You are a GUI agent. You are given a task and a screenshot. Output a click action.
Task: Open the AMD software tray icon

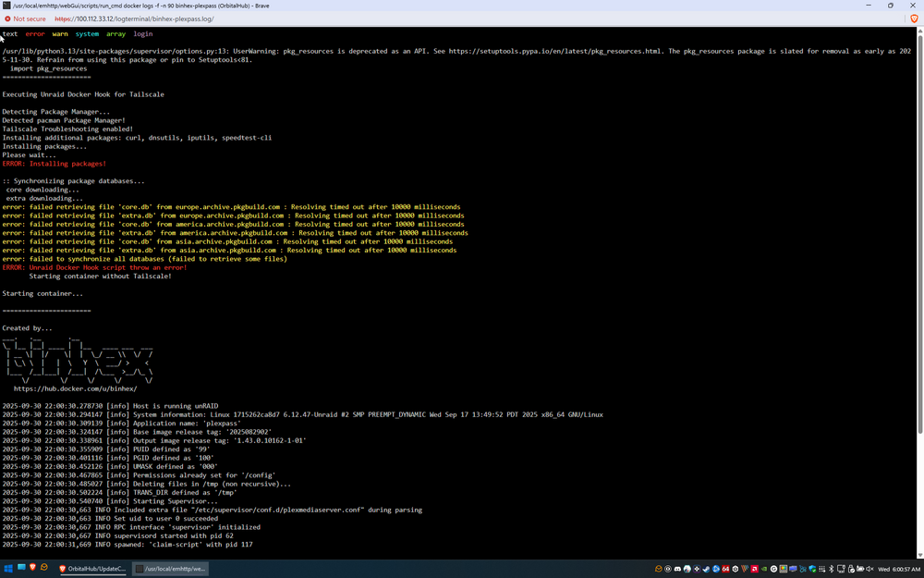(754, 569)
